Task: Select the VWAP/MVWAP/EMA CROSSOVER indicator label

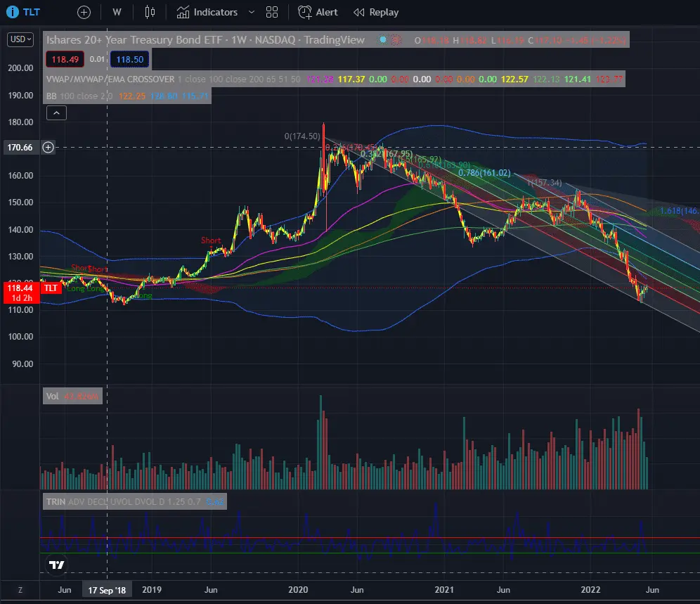Action: pyautogui.click(x=110, y=79)
